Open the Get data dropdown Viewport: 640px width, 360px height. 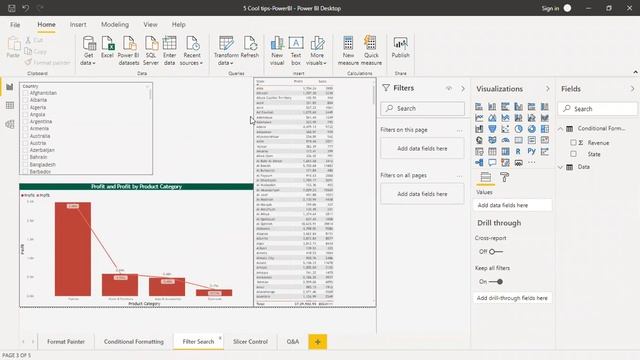(88, 51)
